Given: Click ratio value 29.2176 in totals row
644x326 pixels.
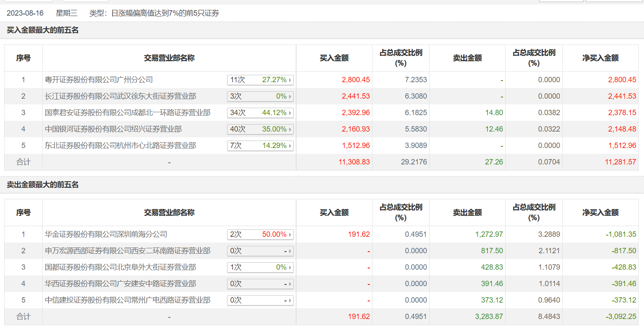Looking at the screenshot, I should pyautogui.click(x=414, y=162).
